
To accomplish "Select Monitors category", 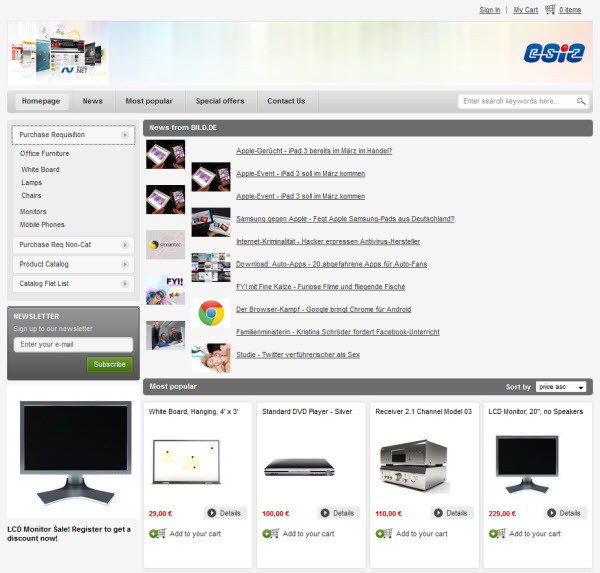I will point(33,212).
